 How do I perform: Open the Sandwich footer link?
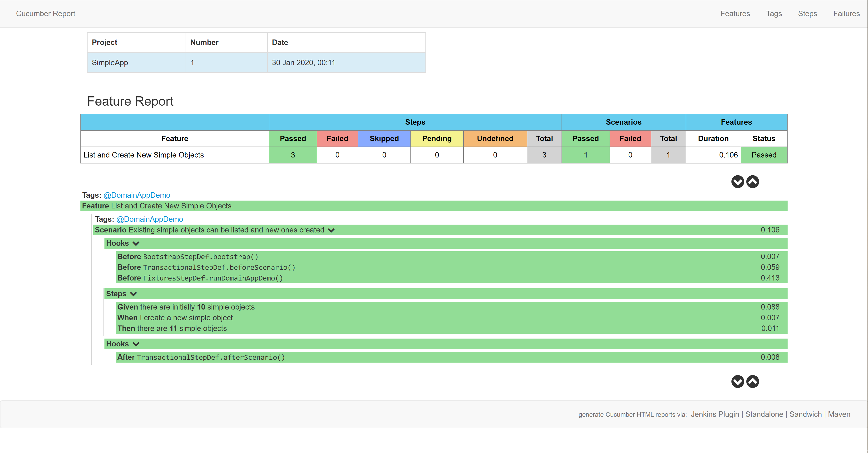tap(805, 414)
